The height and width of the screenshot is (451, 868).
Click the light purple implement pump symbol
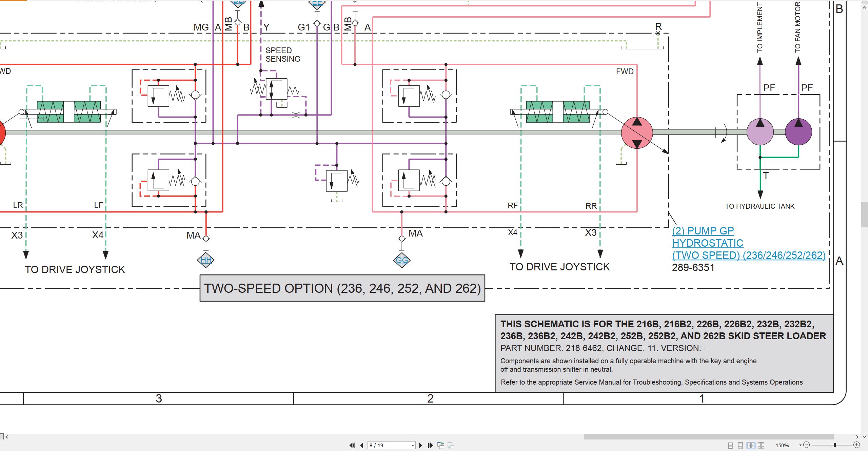[760, 132]
